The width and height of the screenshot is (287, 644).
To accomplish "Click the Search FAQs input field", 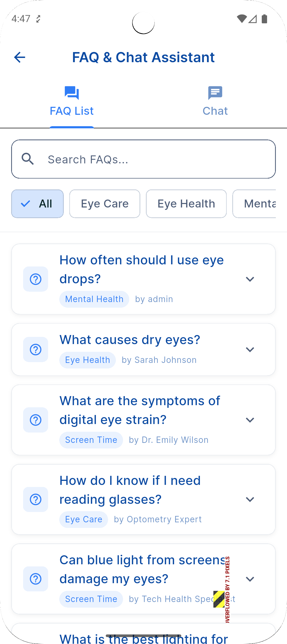I will tap(154, 159).
